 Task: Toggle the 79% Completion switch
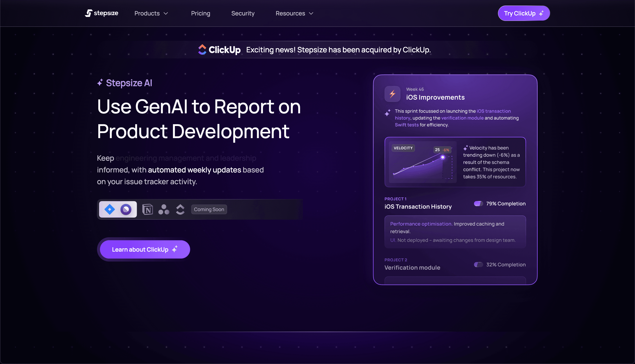click(478, 203)
